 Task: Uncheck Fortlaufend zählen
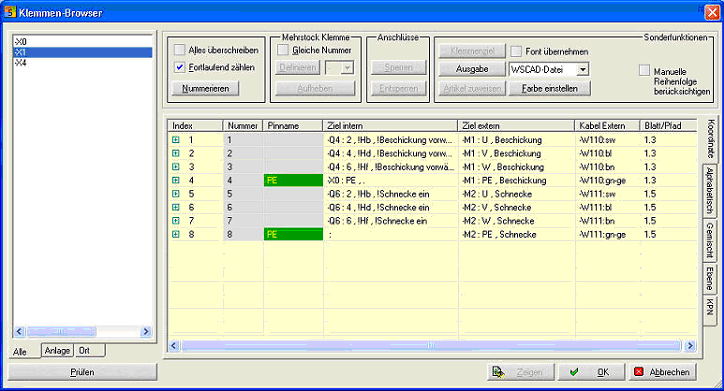click(180, 67)
